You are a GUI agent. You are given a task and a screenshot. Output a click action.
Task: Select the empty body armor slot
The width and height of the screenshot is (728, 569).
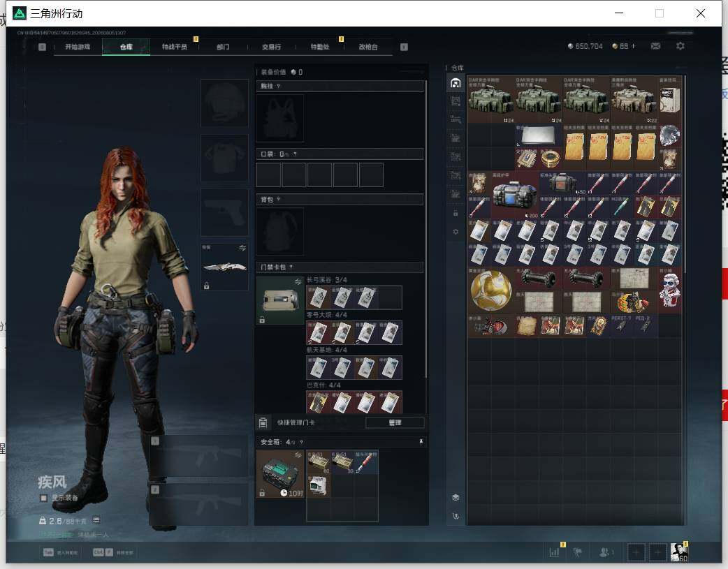225,158
